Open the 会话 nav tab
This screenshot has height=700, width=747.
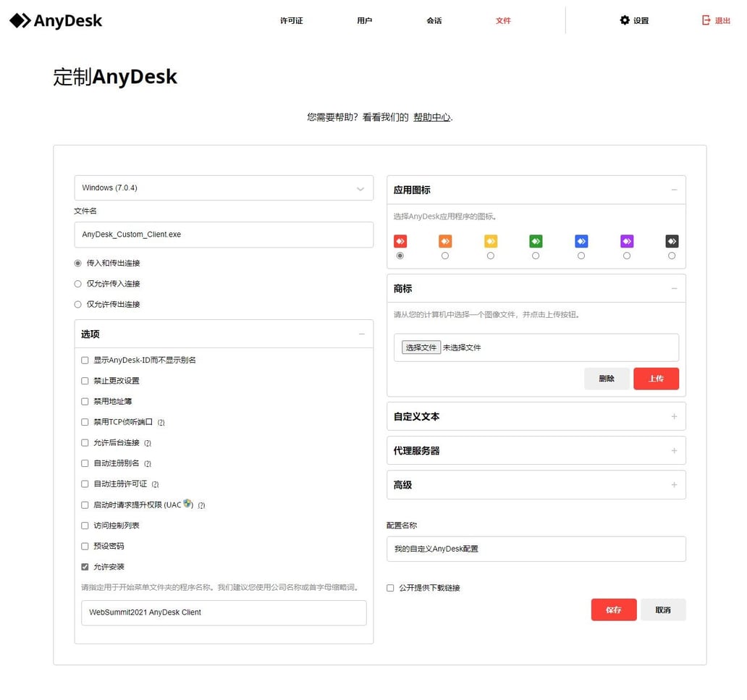[x=434, y=20]
